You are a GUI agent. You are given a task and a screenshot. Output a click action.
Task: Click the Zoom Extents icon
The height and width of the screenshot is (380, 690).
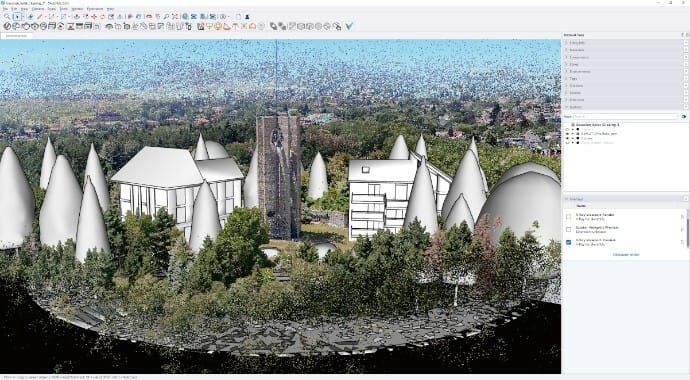tap(174, 17)
